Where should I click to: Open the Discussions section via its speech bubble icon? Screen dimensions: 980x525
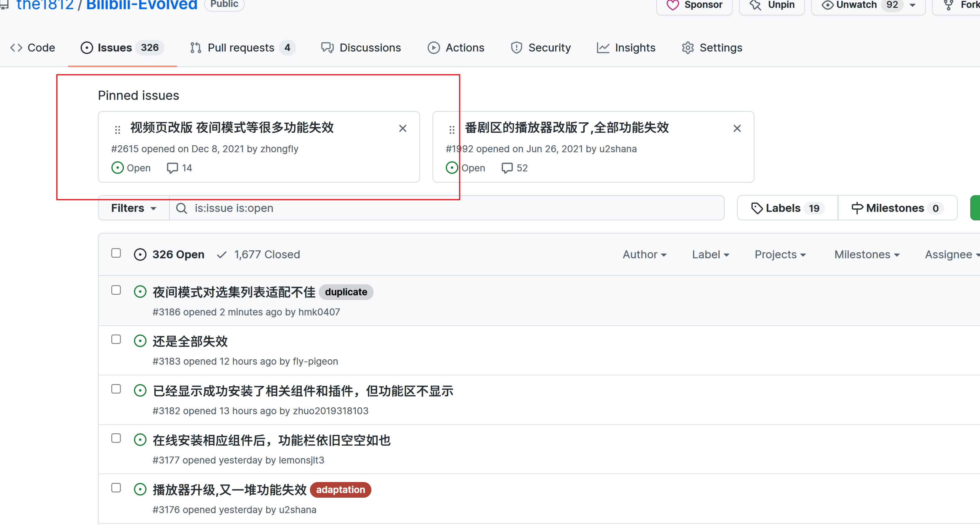(x=328, y=47)
